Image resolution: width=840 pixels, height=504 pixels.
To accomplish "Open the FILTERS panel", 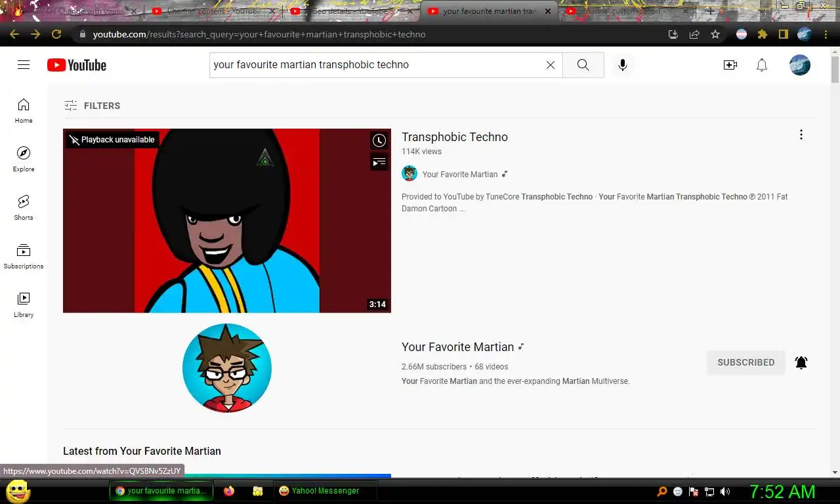I will pos(93,106).
